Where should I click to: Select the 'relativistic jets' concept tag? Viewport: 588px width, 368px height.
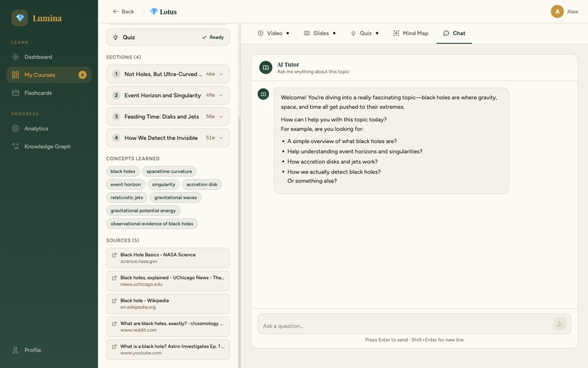click(x=127, y=198)
